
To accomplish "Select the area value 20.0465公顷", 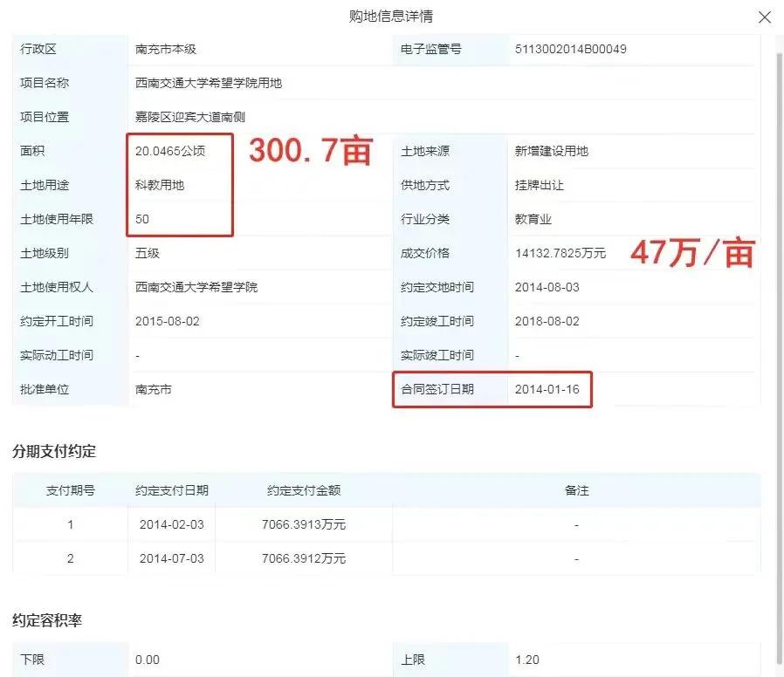I will (174, 150).
